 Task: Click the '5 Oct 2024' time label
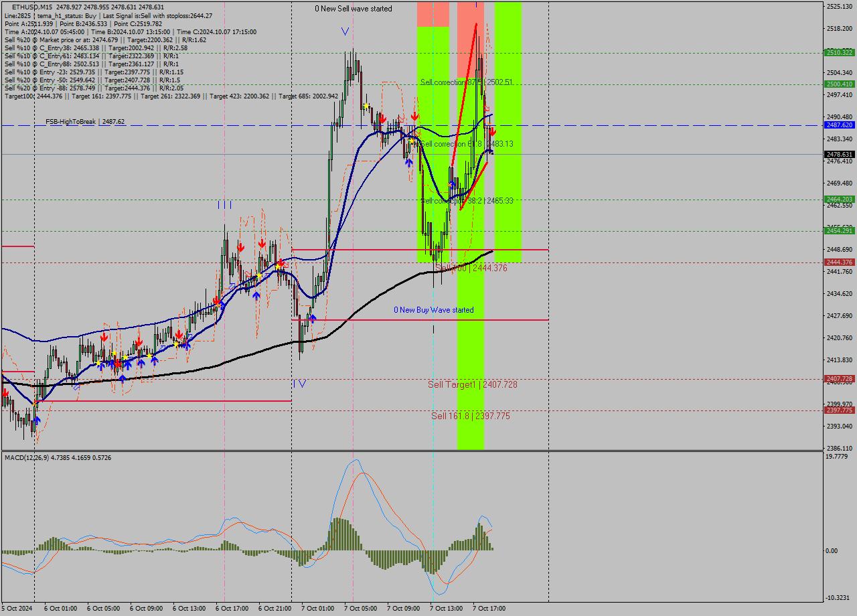coord(17,609)
